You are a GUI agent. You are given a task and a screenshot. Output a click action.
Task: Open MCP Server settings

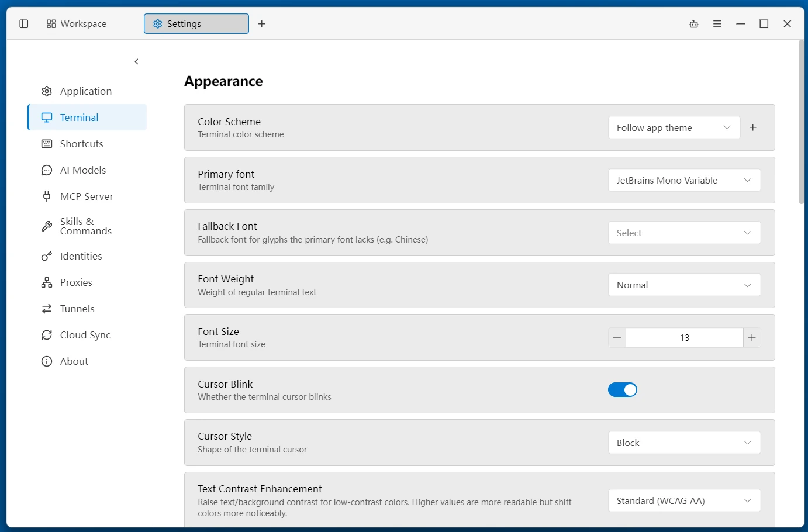(87, 196)
